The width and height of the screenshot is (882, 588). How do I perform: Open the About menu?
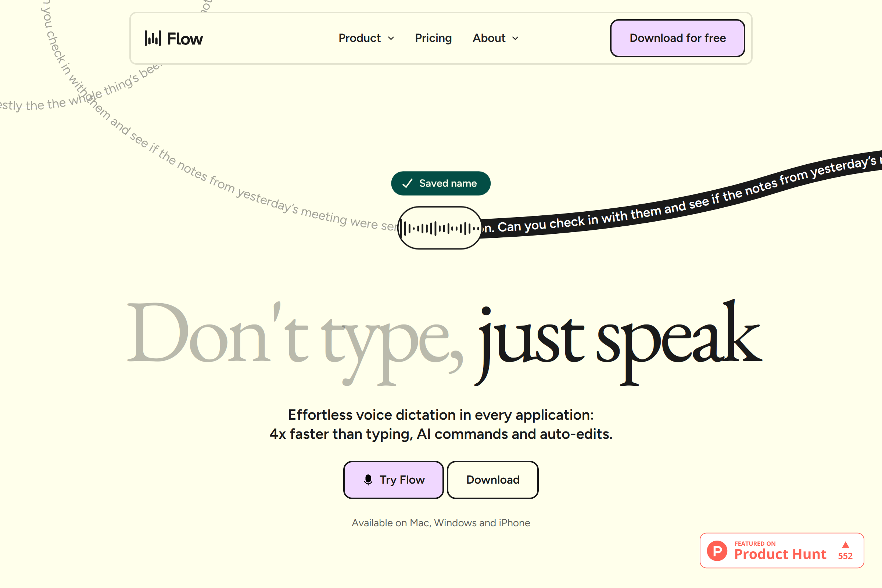[489, 38]
